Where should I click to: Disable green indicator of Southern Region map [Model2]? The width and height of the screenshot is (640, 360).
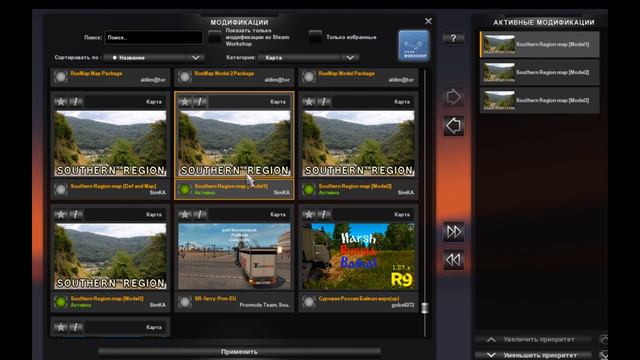(x=309, y=189)
